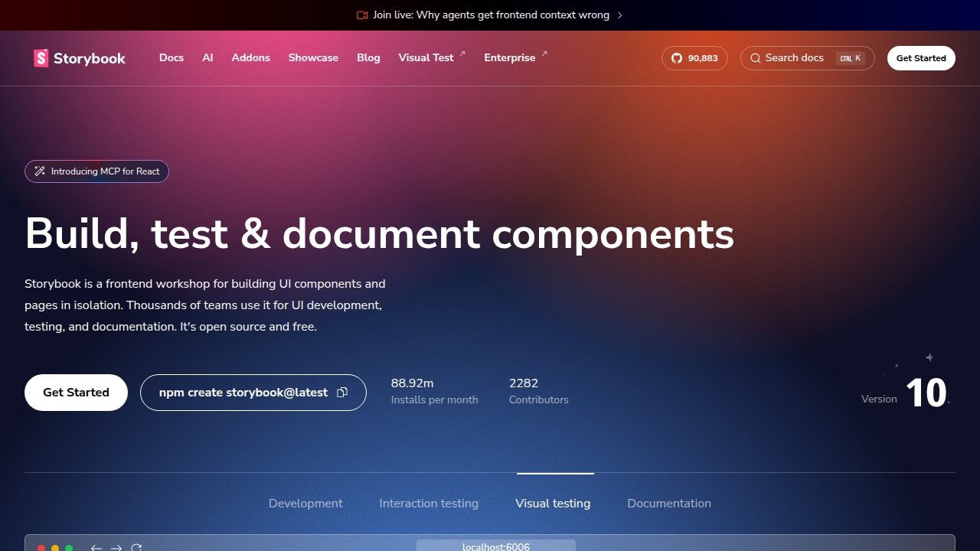Open the 'Introducing MCP for React' pill
The image size is (980, 551).
pyautogui.click(x=96, y=171)
